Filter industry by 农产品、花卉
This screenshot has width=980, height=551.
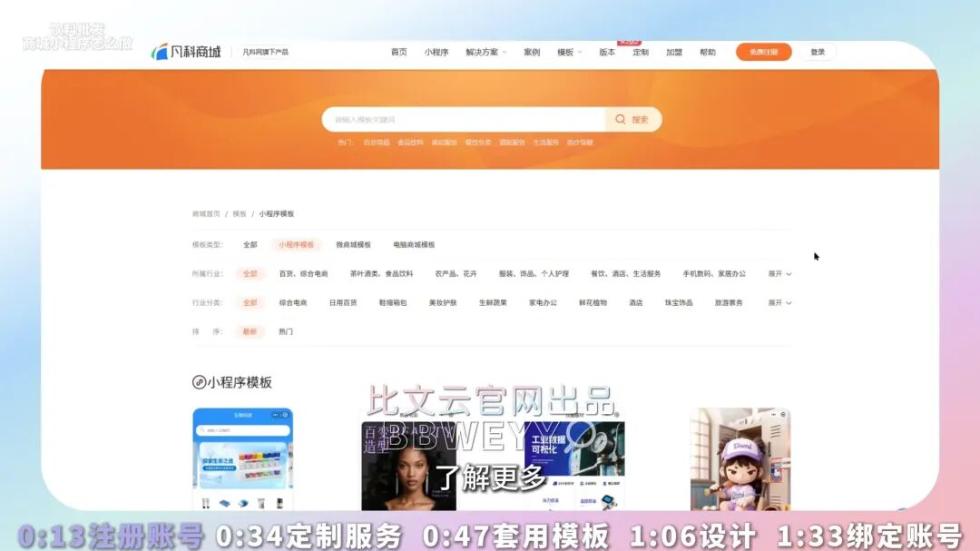tap(456, 273)
